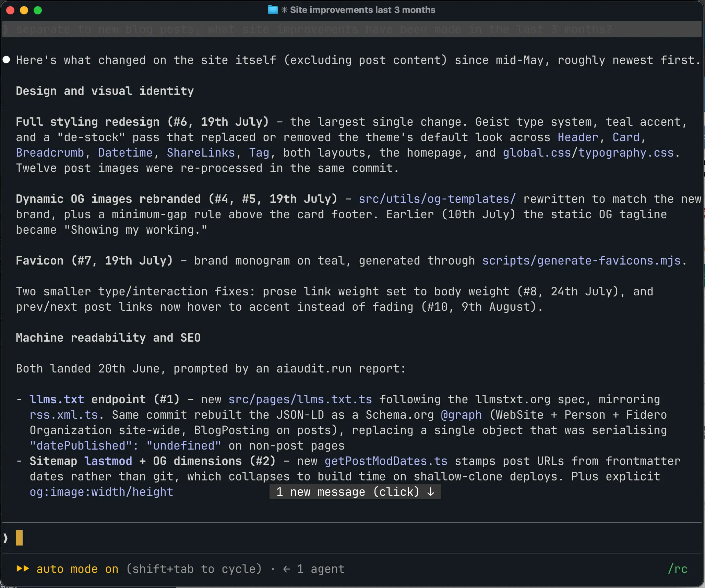The image size is (705, 588).
Task: Open the ShareLinks component link
Action: click(201, 152)
